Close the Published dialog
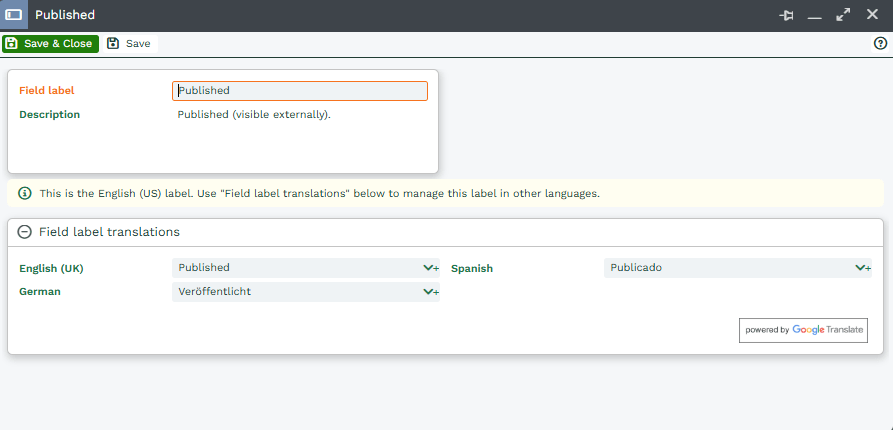Screen dimensions: 893x430 point(872,15)
